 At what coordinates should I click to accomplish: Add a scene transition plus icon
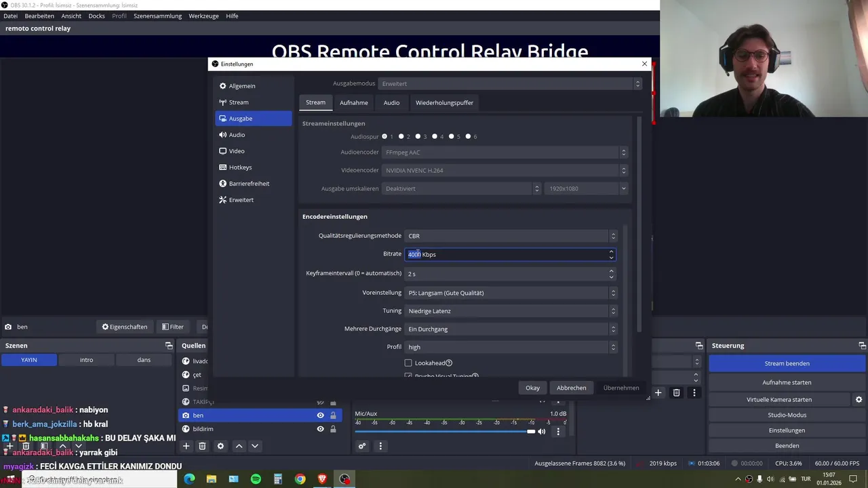coord(658,393)
